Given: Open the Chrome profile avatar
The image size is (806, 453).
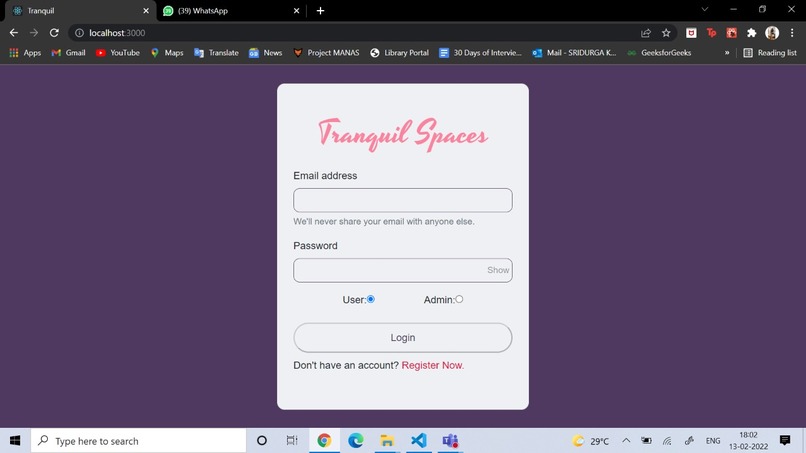Looking at the screenshot, I should click(772, 33).
